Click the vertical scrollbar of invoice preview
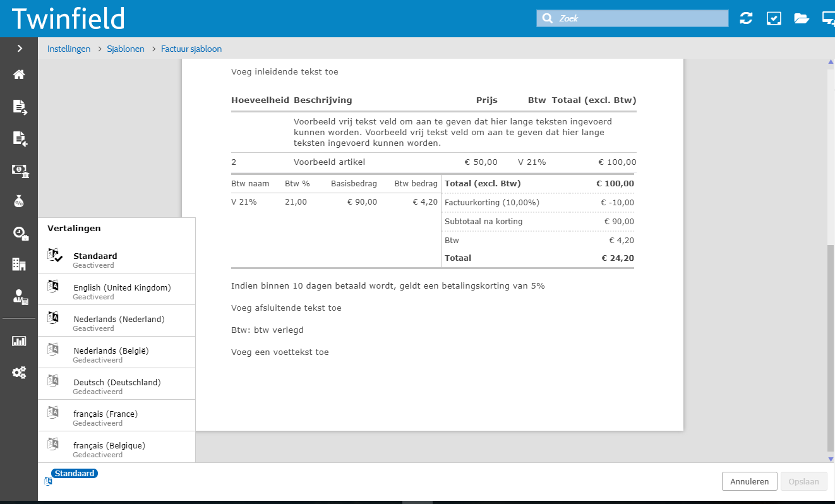Screen dimensions: 835x504 coord(830,347)
